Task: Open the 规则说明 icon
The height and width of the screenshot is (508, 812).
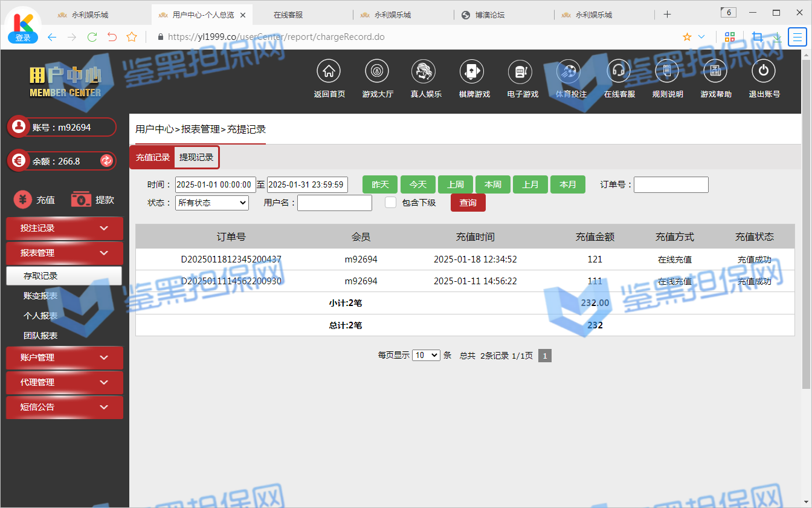Action: coord(667,71)
